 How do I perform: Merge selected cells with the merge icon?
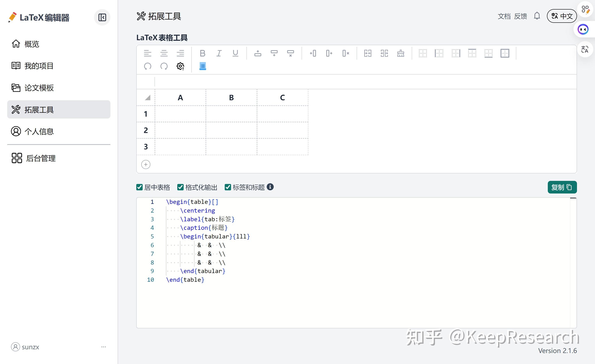pyautogui.click(x=367, y=53)
